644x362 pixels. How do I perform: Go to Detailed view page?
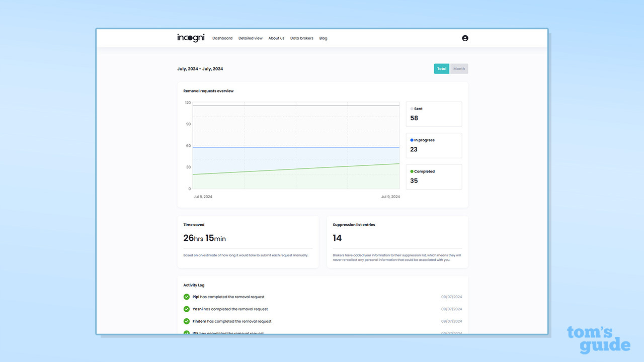[x=250, y=38]
